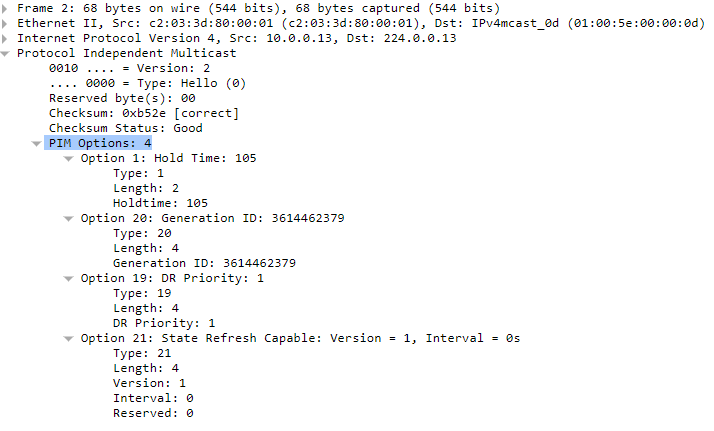Viewport: 714px width, 431px height.
Task: Collapse the PIM Options: 4 subtree
Action: [x=36, y=144]
